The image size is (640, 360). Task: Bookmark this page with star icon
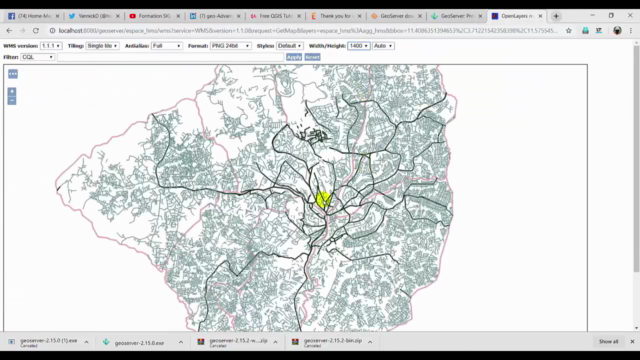(x=569, y=31)
